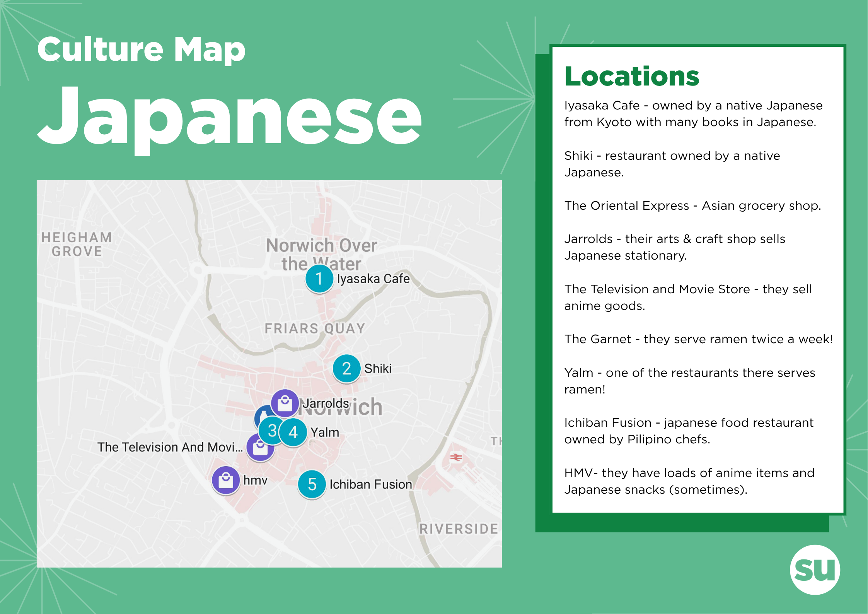
Task: Click the SU logo circle
Action: point(815,570)
